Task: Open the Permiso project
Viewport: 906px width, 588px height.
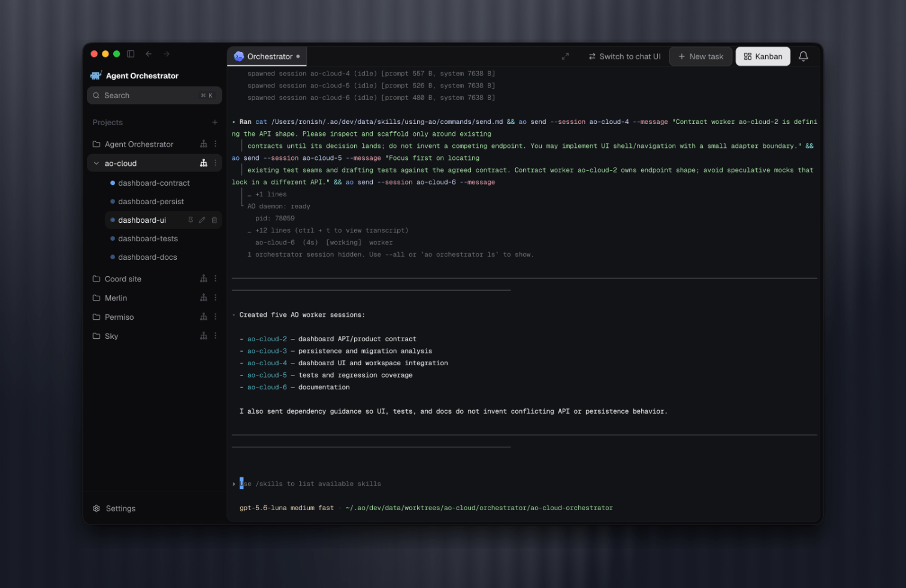Action: tap(119, 317)
